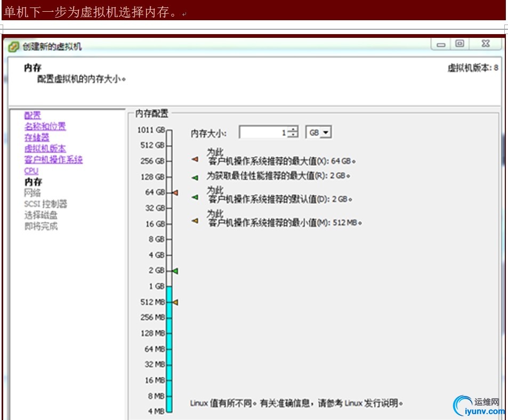Viewport: 508px width, 420px height.
Task: Select yellow triangle for minimum 512 MB
Action: point(195,221)
